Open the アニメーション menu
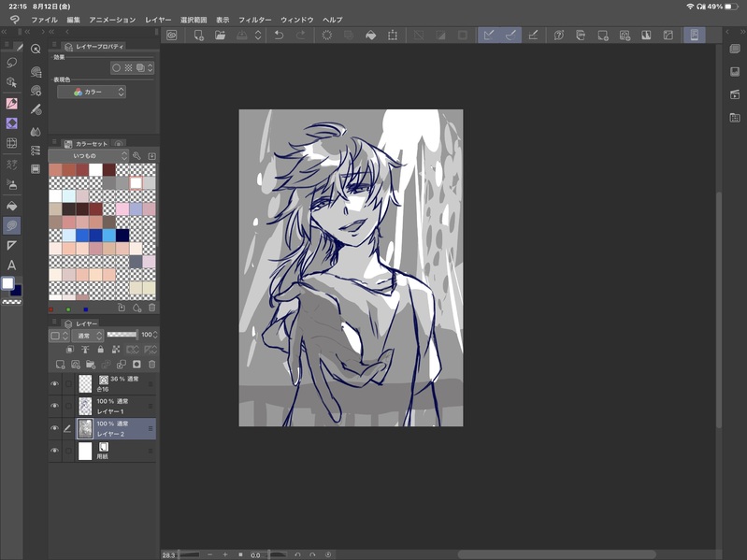Image resolution: width=747 pixels, height=560 pixels. tap(112, 20)
